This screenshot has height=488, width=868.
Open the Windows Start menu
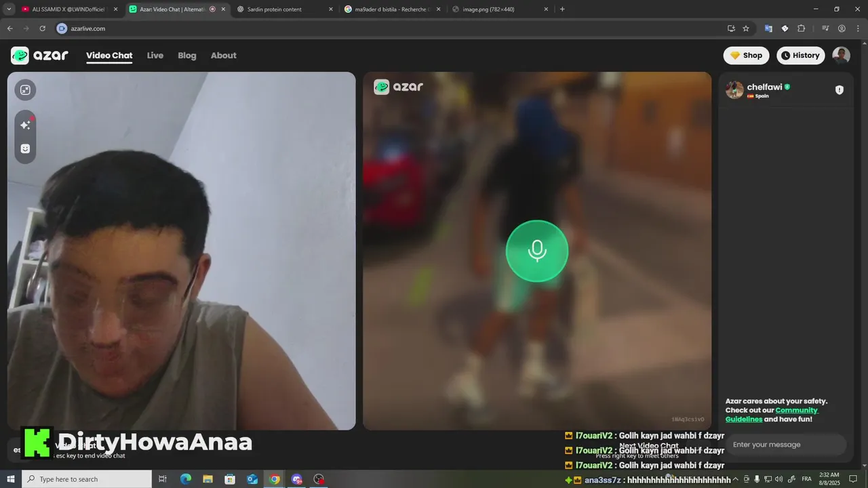(11, 479)
